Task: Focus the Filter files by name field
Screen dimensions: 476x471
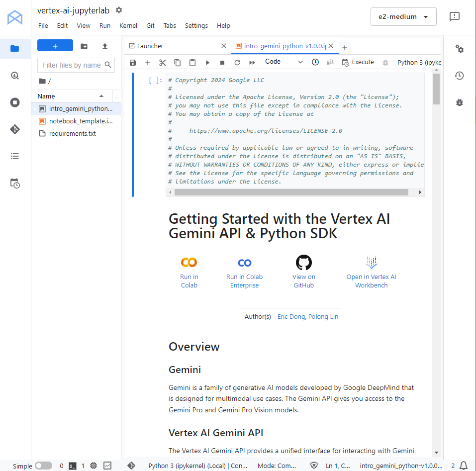Action: (x=76, y=65)
